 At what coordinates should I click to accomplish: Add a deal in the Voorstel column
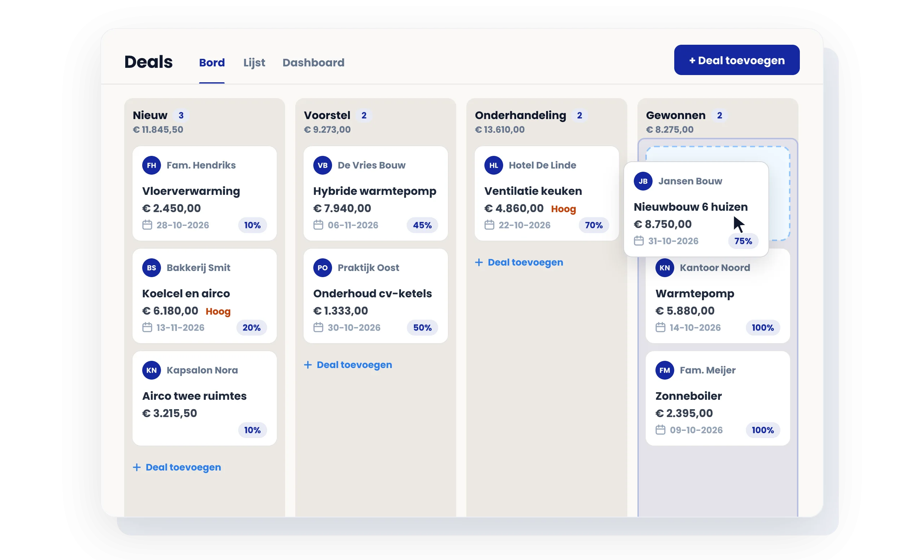[x=348, y=365]
